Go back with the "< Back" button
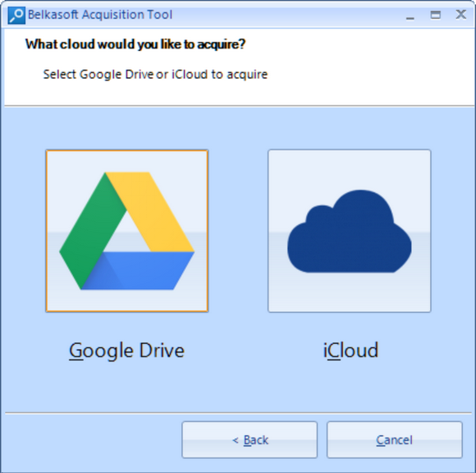This screenshot has width=476, height=473. [x=249, y=439]
